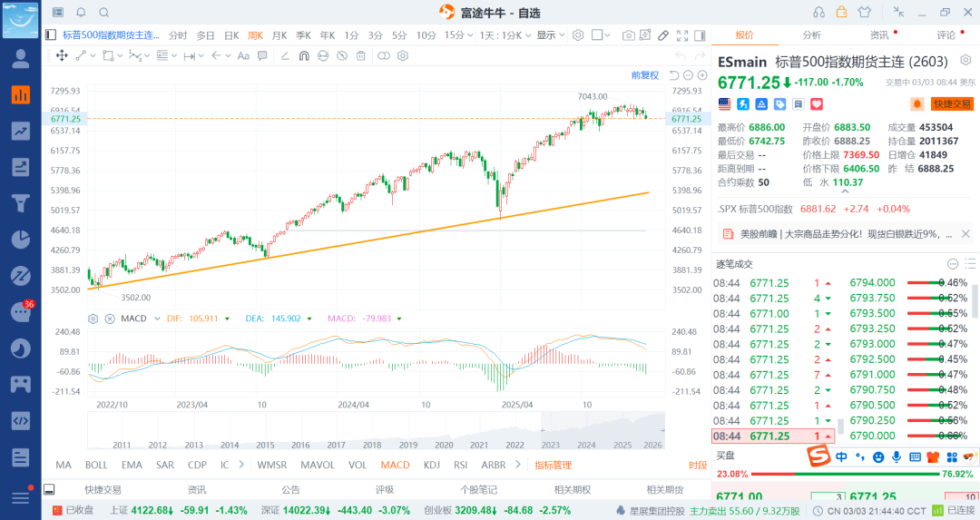The height and width of the screenshot is (520, 980).
Task: Select the KDJ indicator
Action: pyautogui.click(x=432, y=465)
